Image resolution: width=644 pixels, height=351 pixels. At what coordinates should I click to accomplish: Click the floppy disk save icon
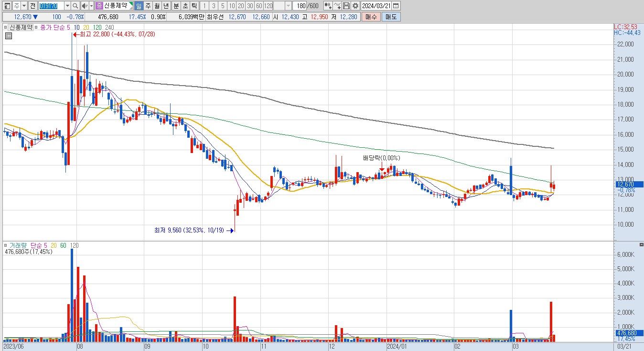pos(346,6)
